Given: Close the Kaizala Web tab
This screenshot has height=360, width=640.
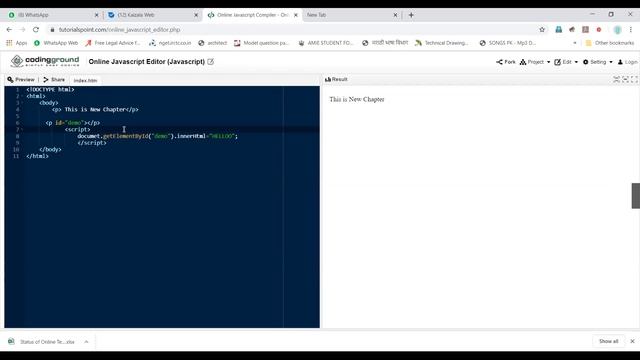Looking at the screenshot, I should (x=196, y=15).
